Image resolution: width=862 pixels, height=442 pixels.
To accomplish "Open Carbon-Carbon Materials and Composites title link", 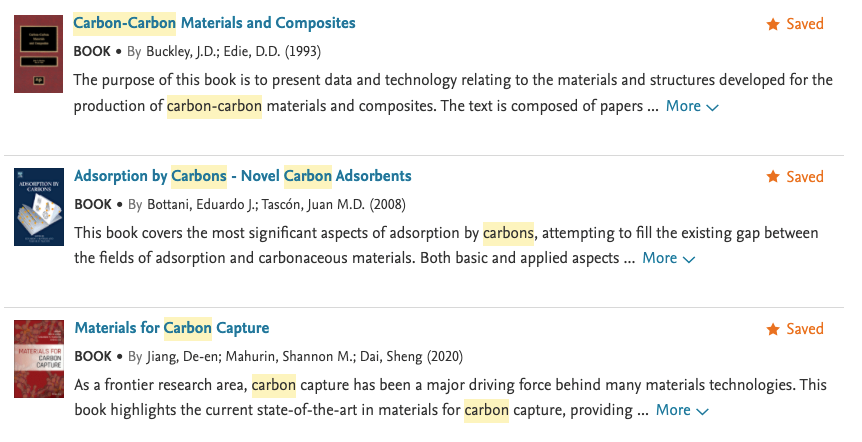I will click(214, 23).
